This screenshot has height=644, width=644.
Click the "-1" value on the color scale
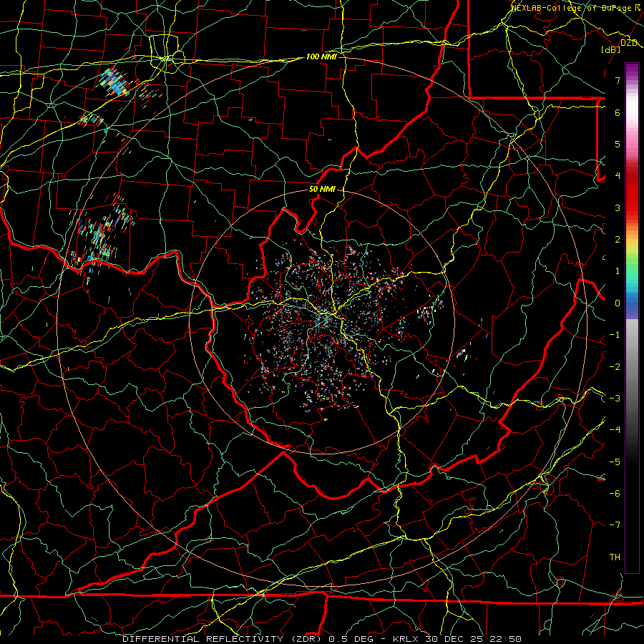pyautogui.click(x=615, y=335)
